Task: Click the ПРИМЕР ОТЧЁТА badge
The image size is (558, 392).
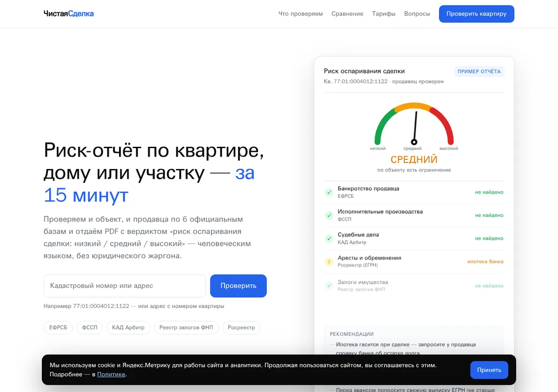Action: 479,72
